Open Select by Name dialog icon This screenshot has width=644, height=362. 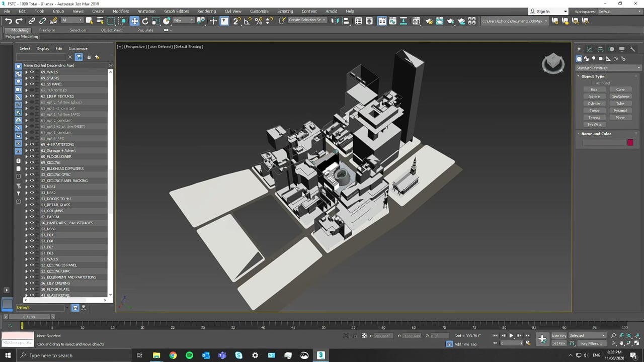[100, 21]
